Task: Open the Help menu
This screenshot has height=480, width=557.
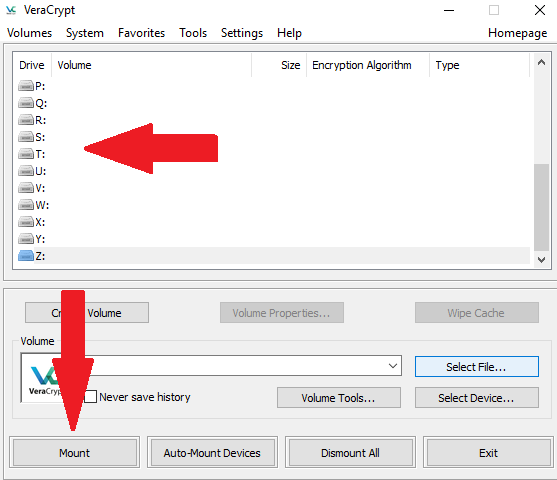Action: point(289,33)
